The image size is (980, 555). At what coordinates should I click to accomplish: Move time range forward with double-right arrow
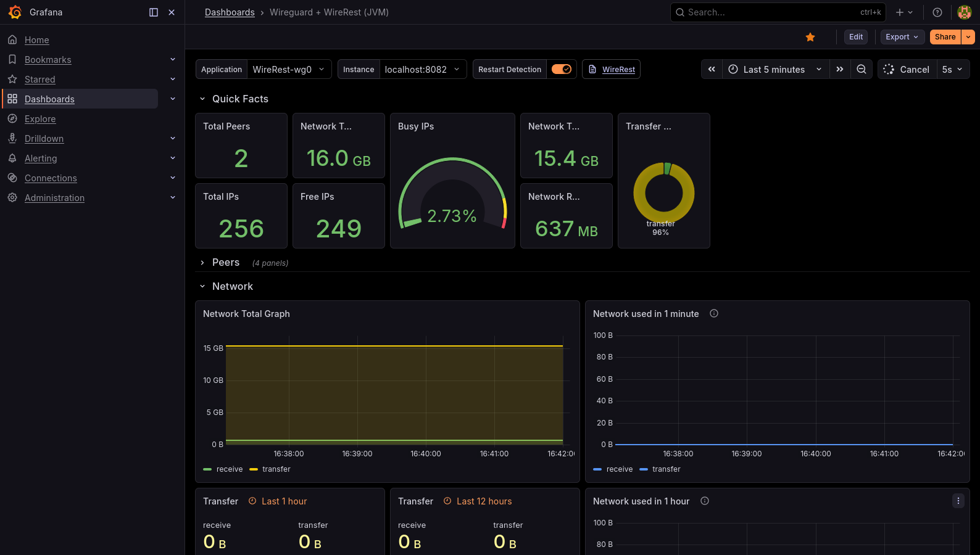click(840, 70)
